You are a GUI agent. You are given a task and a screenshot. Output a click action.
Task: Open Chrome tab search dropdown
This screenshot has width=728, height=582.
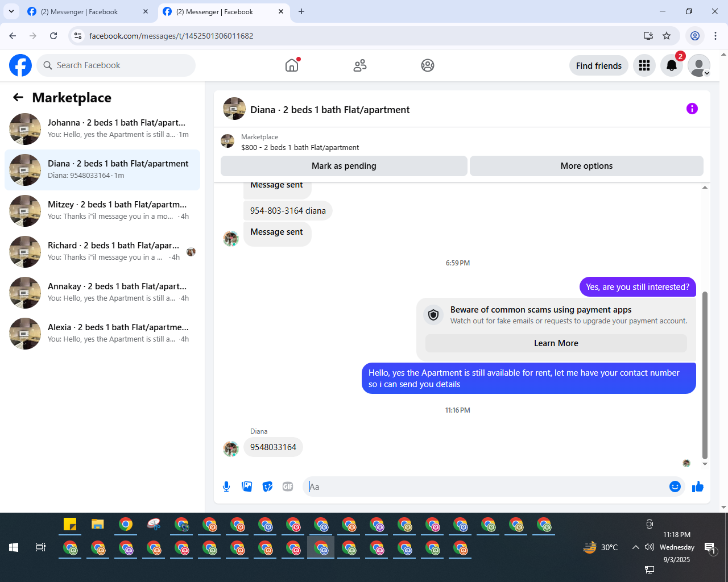(x=11, y=11)
